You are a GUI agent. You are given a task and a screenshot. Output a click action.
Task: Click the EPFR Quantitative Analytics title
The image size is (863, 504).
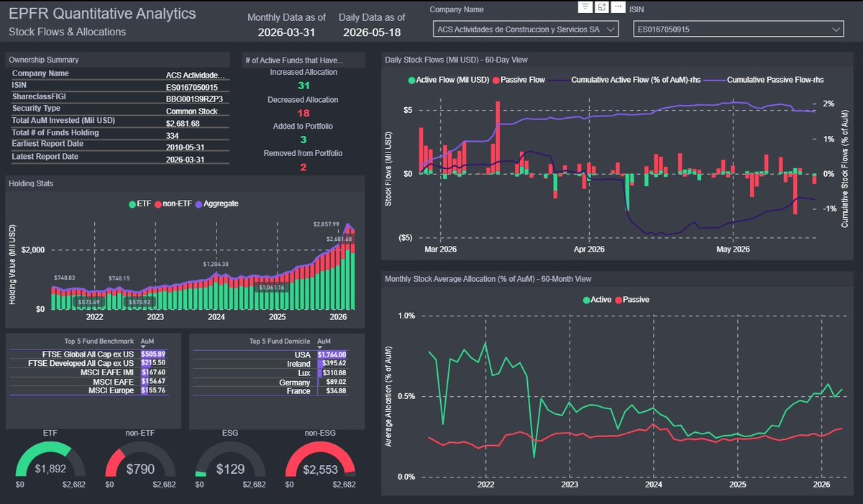pos(102,14)
